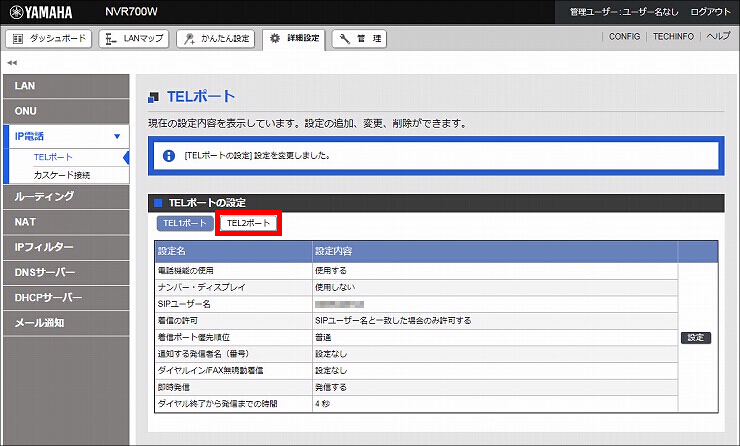Screen dimensions: 740x446
Task: Click the 管理ユーザー:ユーザー名なし label
Action: (x=624, y=12)
